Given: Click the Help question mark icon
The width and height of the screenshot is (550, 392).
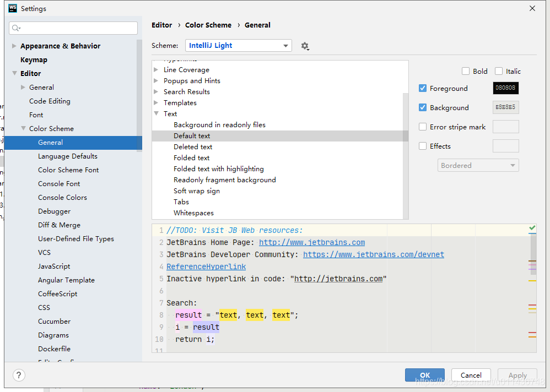Looking at the screenshot, I should (18, 375).
